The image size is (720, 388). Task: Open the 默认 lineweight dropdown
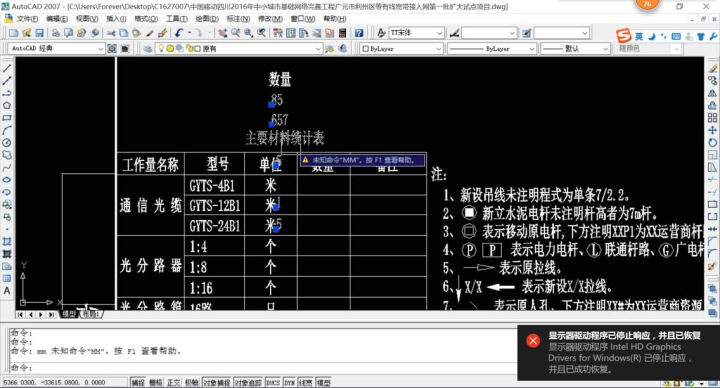(575, 48)
